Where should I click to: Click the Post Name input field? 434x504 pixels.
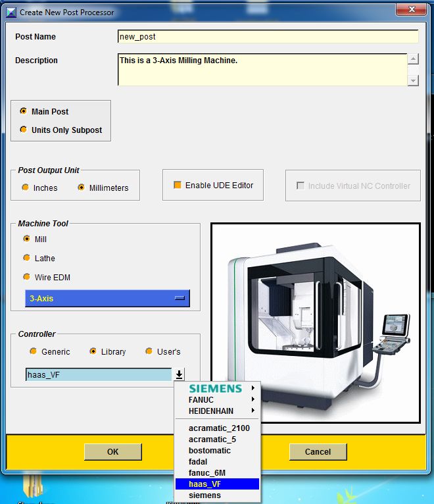click(x=268, y=37)
